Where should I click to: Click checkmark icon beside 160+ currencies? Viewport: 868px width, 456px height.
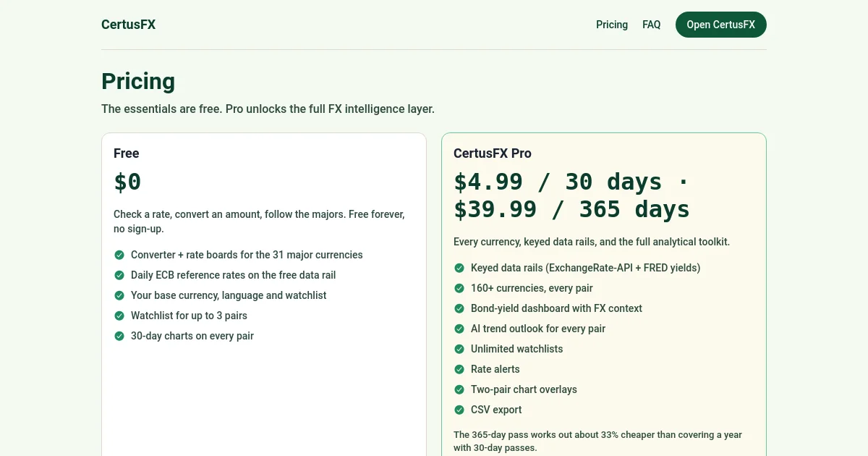pos(459,288)
